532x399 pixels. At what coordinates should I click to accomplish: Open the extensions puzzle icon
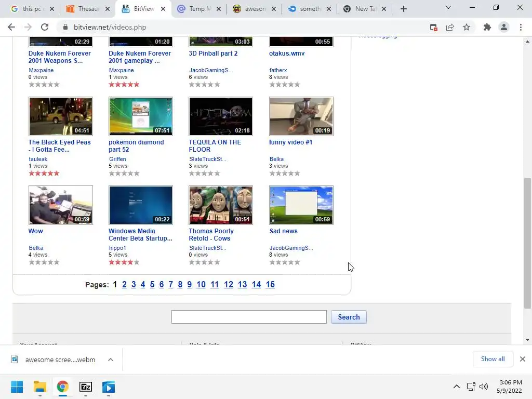(x=487, y=28)
